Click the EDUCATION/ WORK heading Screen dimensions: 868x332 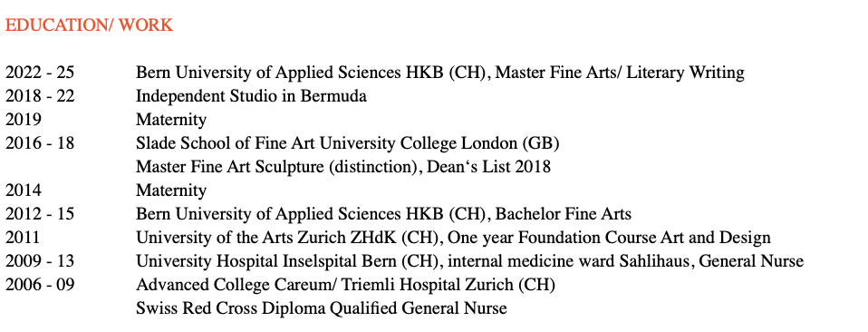coord(89,24)
